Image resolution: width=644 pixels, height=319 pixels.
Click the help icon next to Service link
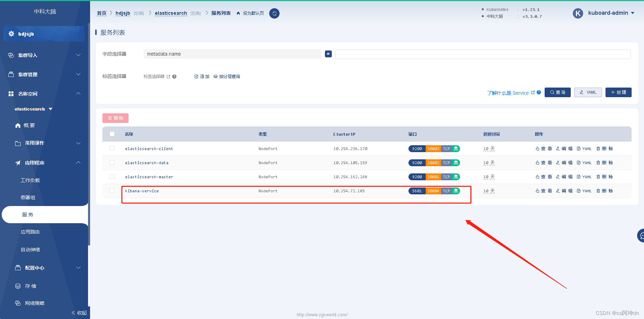[539, 92]
